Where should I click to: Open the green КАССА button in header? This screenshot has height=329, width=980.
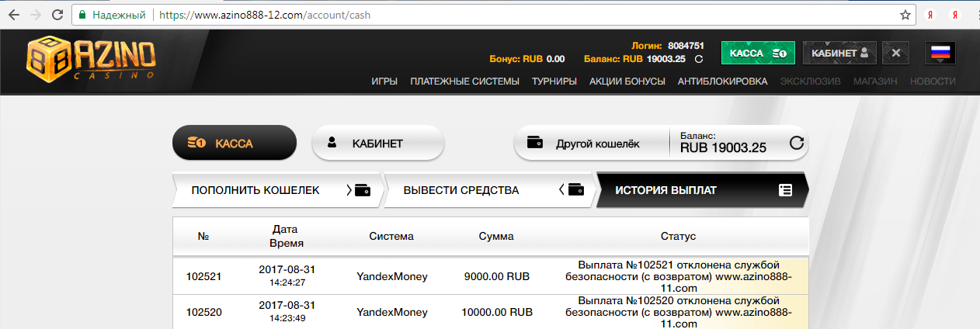pos(758,53)
